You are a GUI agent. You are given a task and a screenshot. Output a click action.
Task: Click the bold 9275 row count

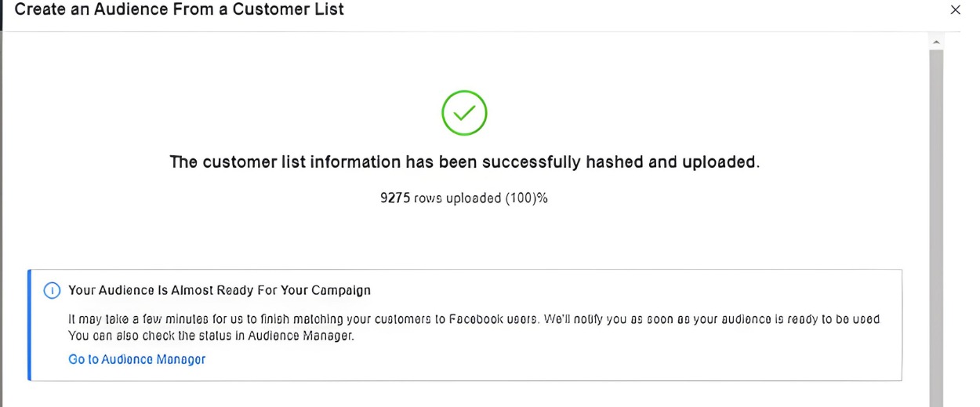click(395, 198)
